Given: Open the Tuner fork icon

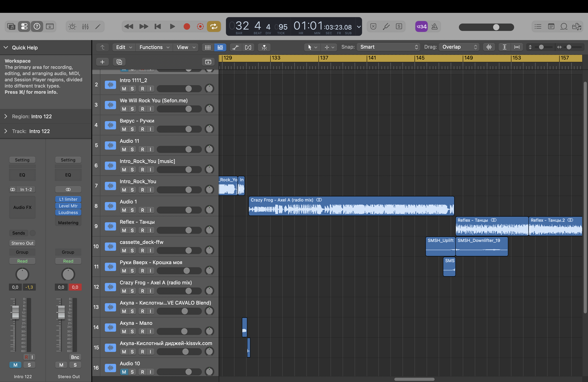Looking at the screenshot, I should tap(386, 26).
